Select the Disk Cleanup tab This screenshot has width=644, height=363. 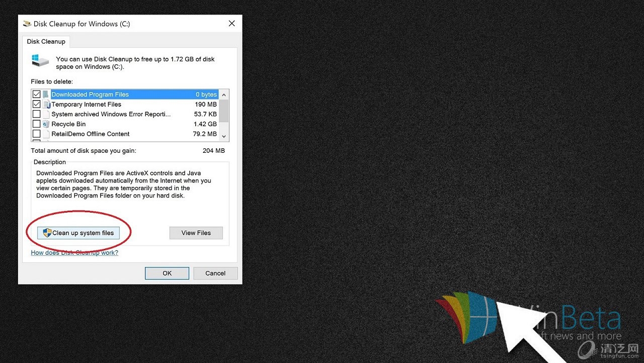(46, 42)
